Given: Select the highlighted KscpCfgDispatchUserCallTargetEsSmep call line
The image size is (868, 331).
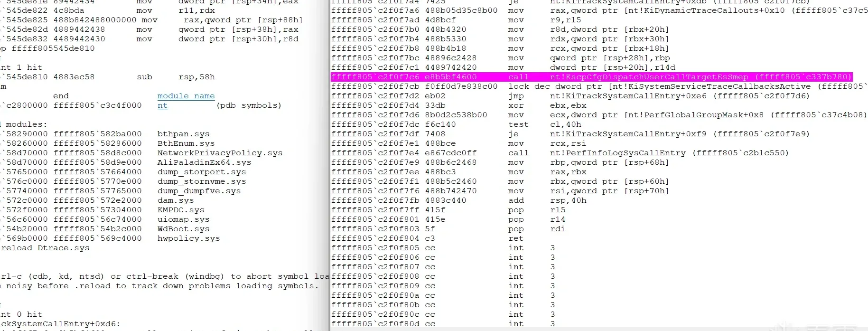Looking at the screenshot, I should [591, 77].
